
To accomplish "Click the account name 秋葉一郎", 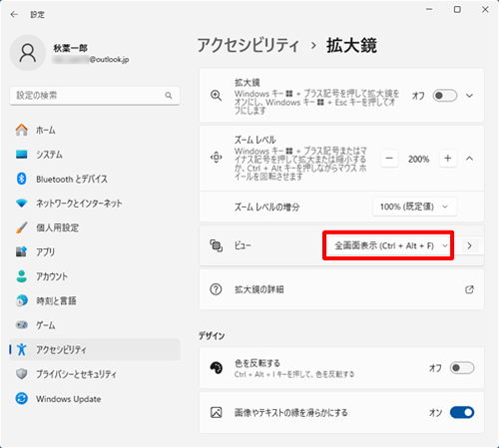I will coord(70,48).
